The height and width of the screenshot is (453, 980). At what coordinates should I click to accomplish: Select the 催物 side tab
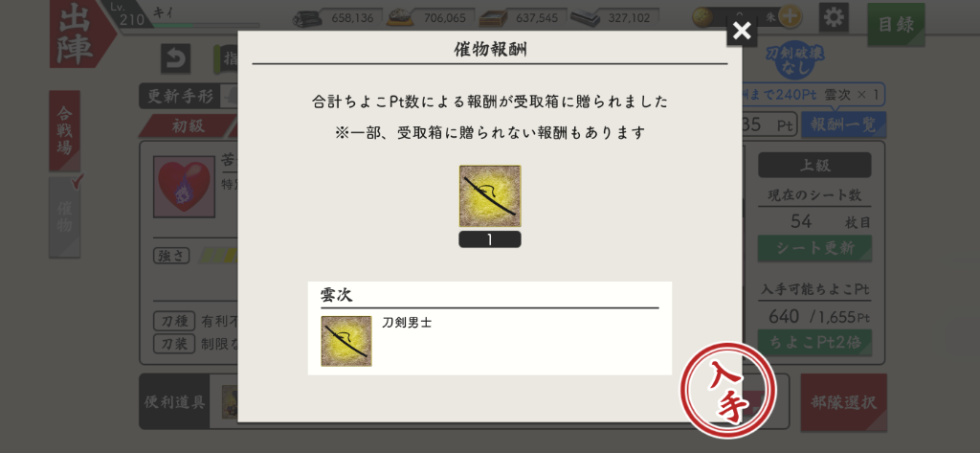(x=64, y=216)
